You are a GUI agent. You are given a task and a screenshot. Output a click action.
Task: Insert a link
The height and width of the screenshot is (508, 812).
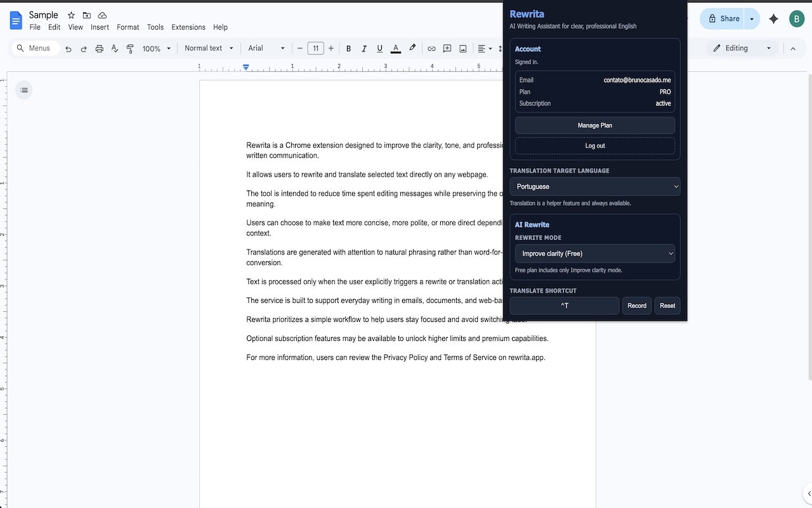coord(431,48)
